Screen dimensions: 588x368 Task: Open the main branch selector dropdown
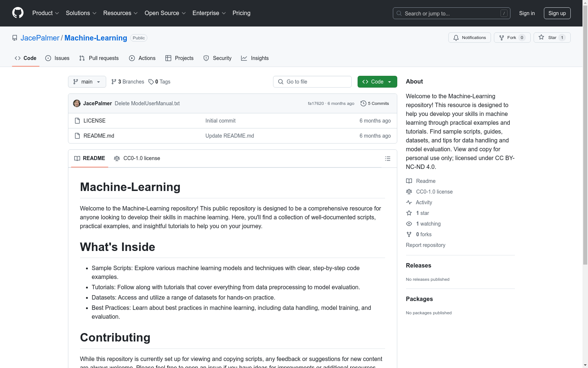click(87, 82)
